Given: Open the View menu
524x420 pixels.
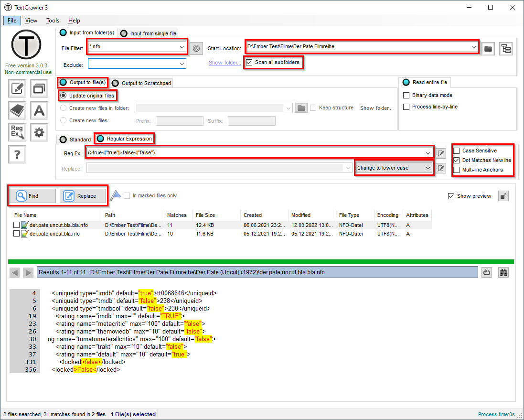Looking at the screenshot, I should coord(31,21).
